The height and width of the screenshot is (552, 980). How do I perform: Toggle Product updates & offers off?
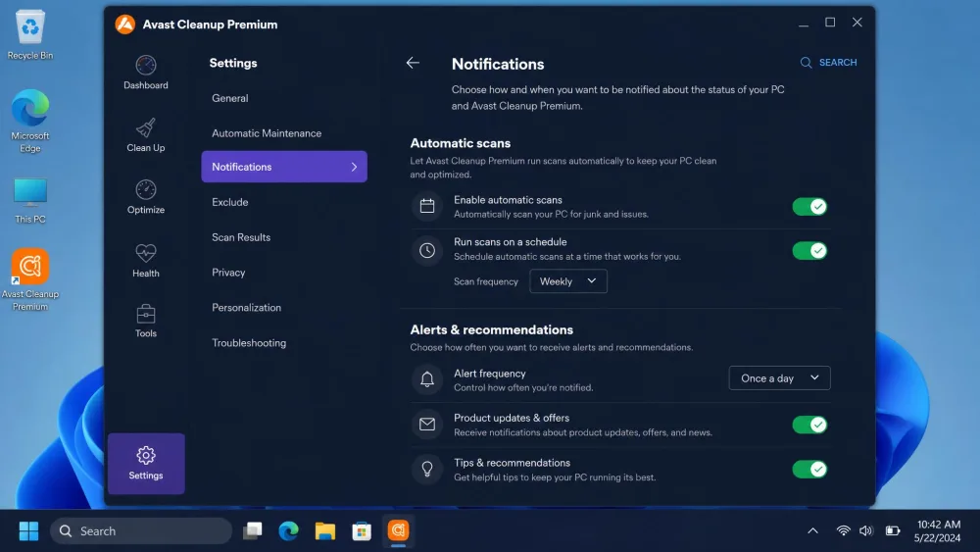pos(809,425)
